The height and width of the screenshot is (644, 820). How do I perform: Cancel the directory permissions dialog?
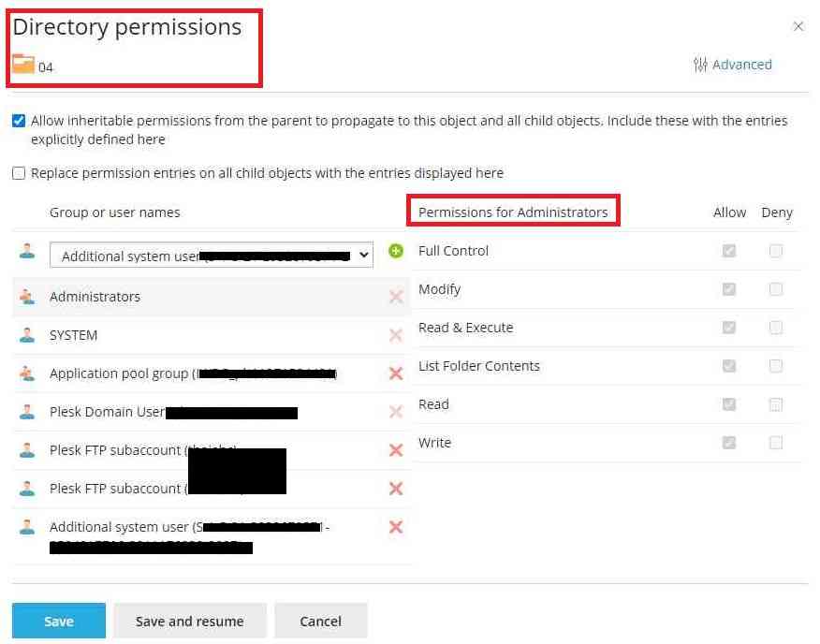[x=320, y=622]
